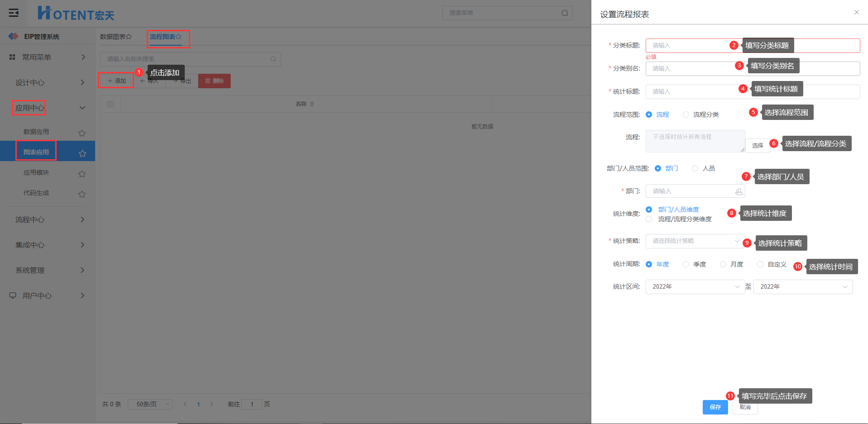Favorite 代码生成 with its star icon
This screenshot has width=868, height=424.
point(82,194)
